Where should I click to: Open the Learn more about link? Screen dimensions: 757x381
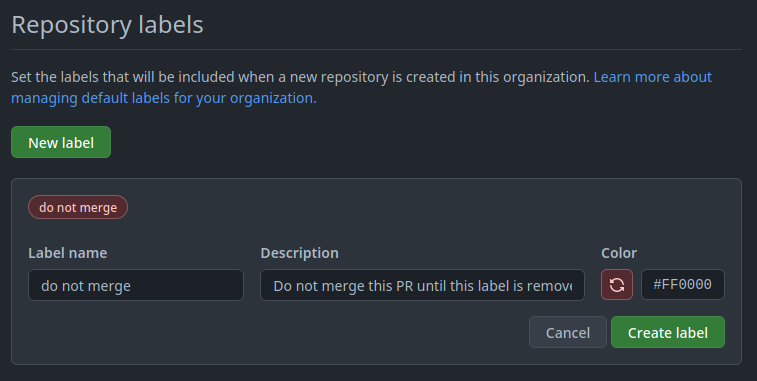click(x=653, y=77)
